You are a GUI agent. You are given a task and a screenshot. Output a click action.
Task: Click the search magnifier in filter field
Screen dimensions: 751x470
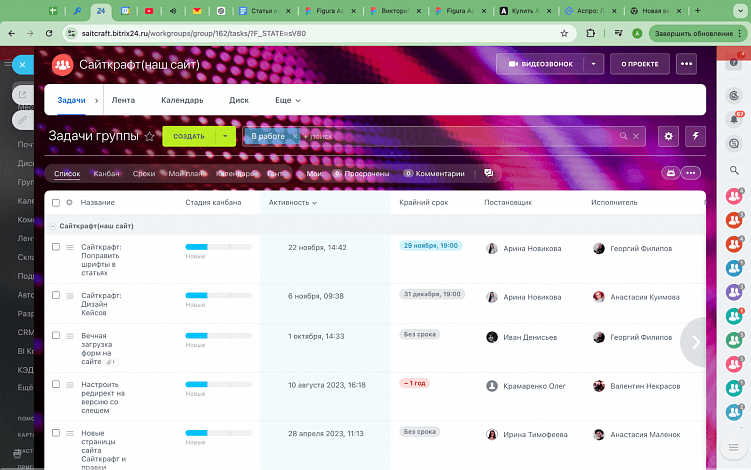[623, 136]
